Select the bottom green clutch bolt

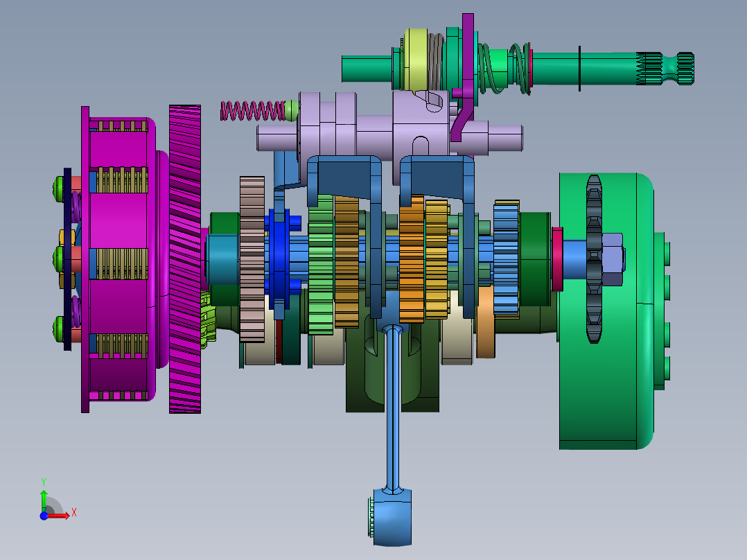click(x=58, y=329)
